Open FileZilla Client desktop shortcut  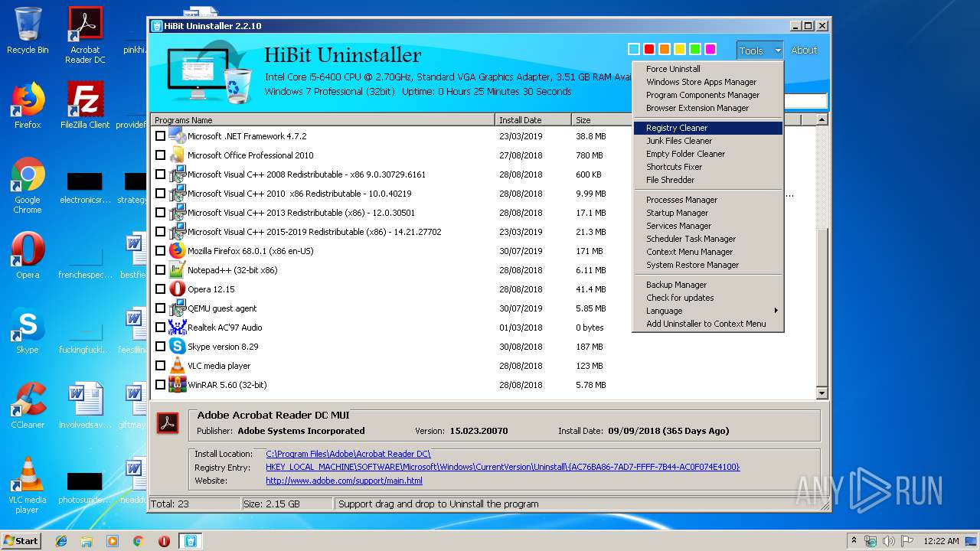pyautogui.click(x=85, y=106)
